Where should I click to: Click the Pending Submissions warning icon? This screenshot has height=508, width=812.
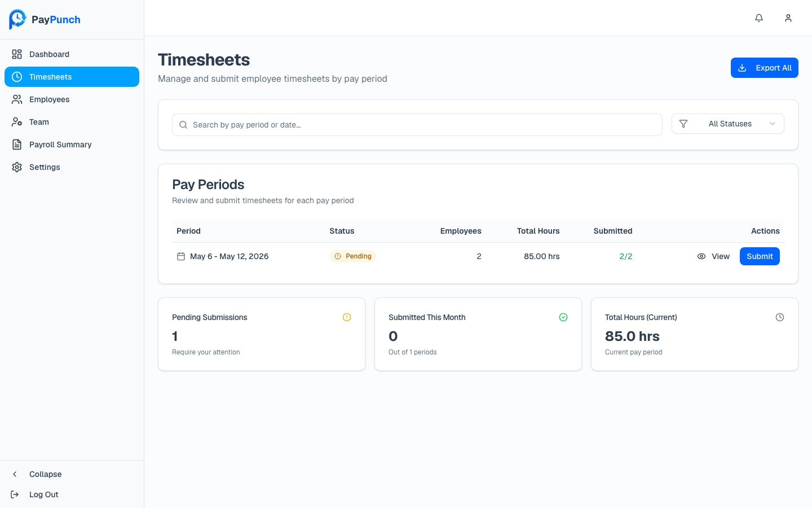pyautogui.click(x=347, y=317)
